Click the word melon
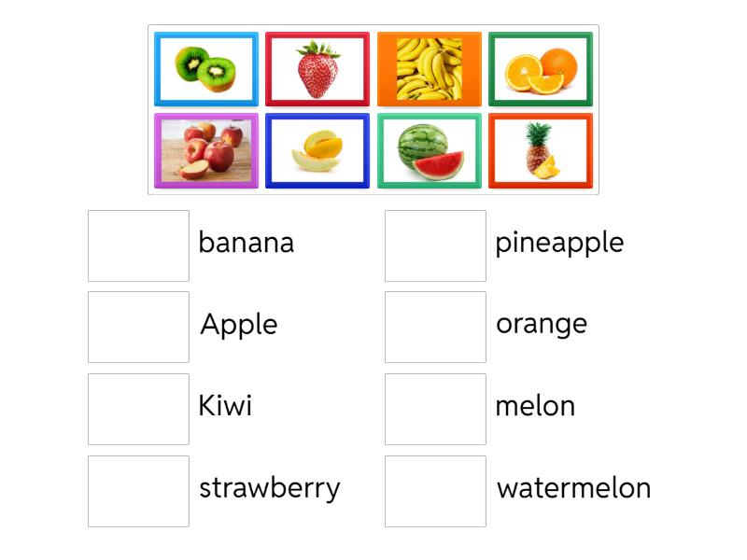This screenshot has height=560, width=747. tap(535, 406)
